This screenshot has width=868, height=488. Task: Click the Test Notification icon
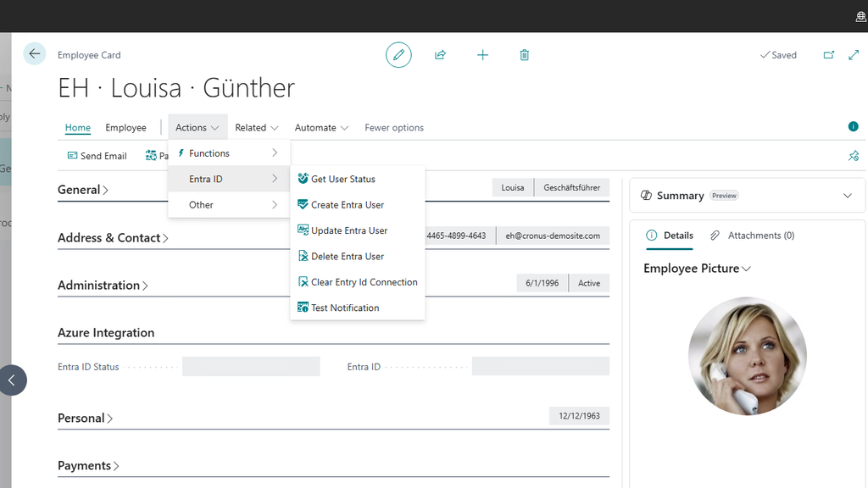coord(303,307)
